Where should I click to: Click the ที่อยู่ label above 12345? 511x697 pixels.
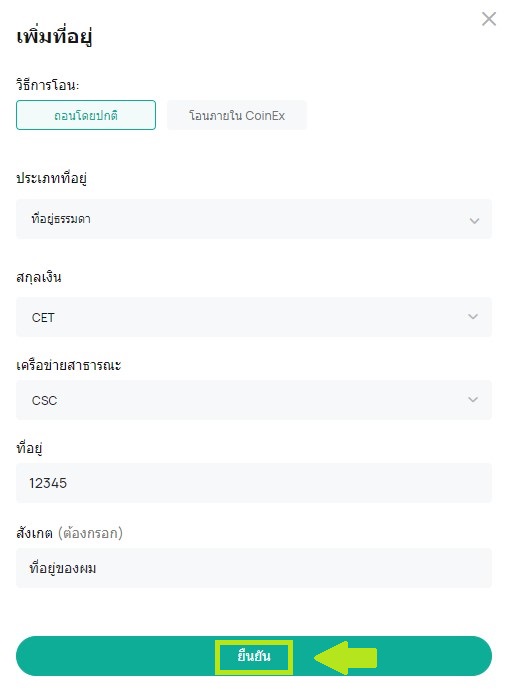coord(29,448)
